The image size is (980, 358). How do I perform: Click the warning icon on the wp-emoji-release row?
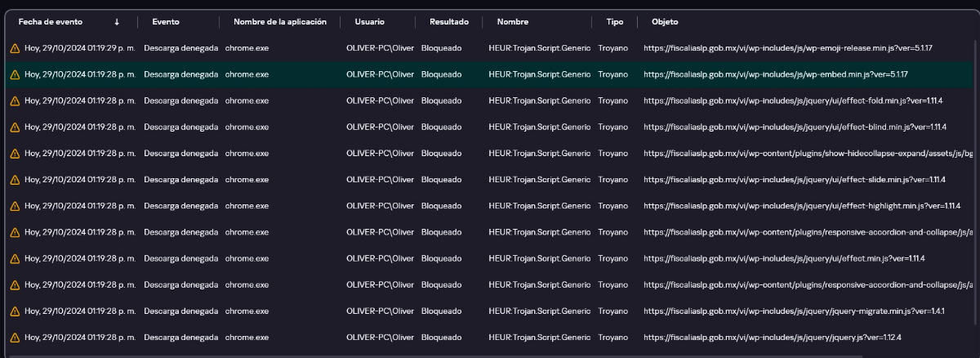[15, 48]
